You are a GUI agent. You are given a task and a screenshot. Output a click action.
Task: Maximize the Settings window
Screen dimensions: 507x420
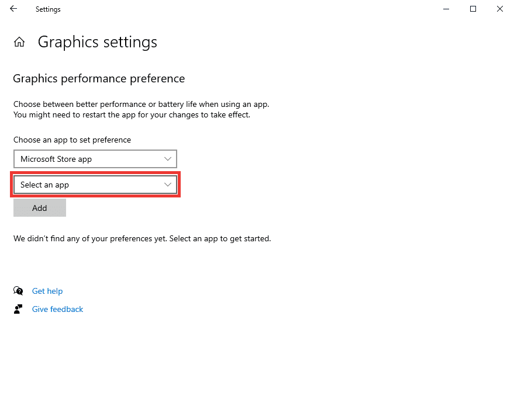(x=472, y=9)
